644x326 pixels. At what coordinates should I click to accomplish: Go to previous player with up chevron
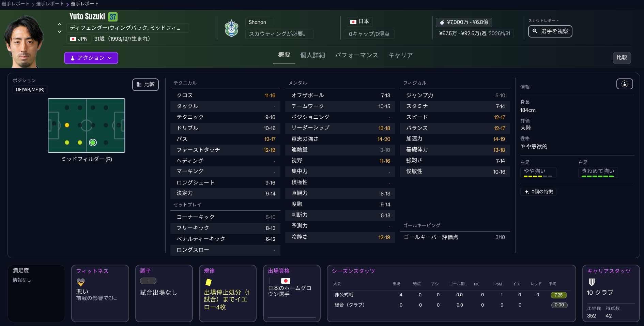(x=60, y=24)
